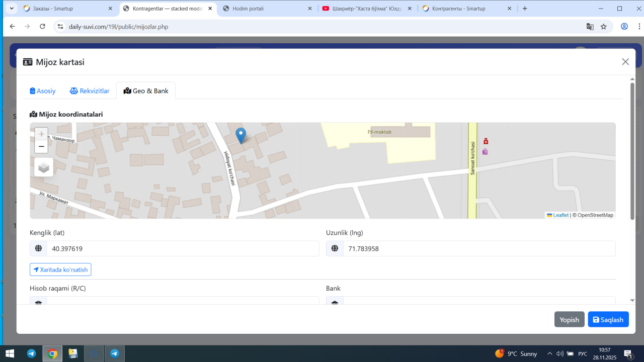Open the volume control in system tray
The height and width of the screenshot is (362, 644).
point(560,353)
